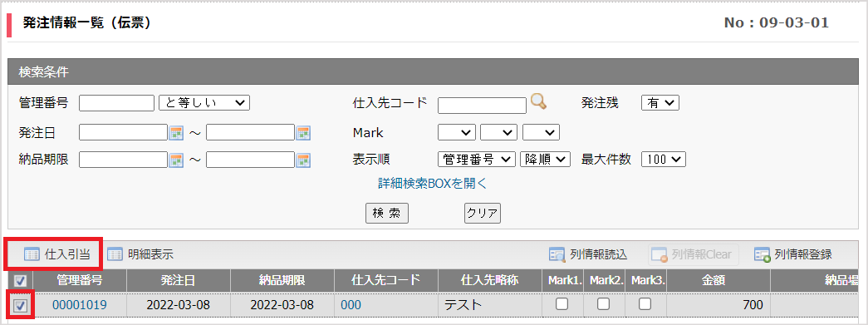Viewport: 868px width, 325px height.
Task: Click the 仕入引当 toolbar button
Action: 57,254
